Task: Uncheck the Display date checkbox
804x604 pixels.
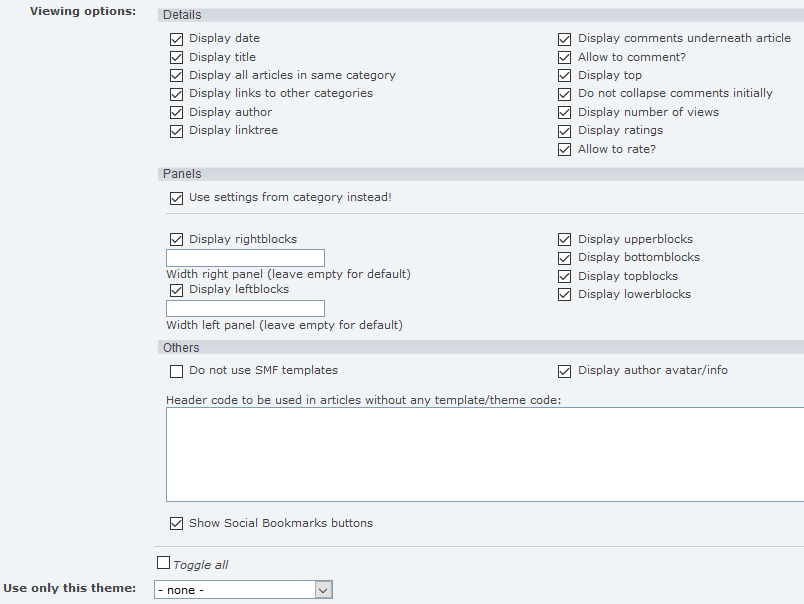Action: 177,38
